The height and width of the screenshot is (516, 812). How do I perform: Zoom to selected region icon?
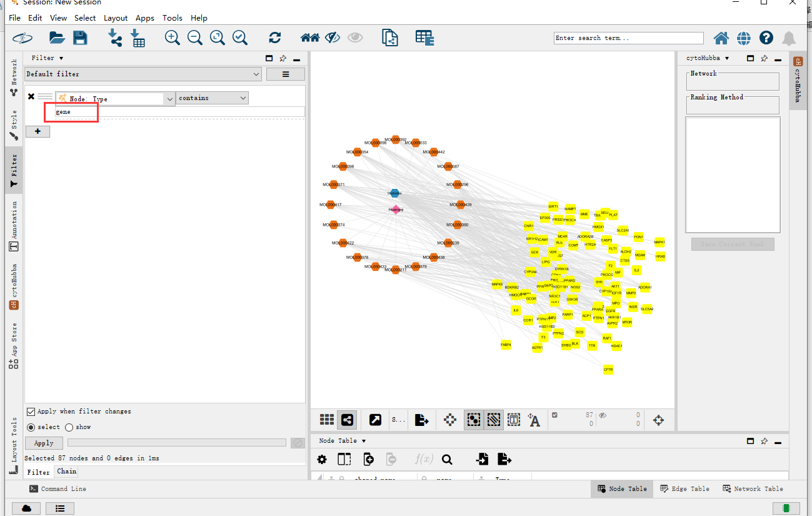click(x=240, y=38)
